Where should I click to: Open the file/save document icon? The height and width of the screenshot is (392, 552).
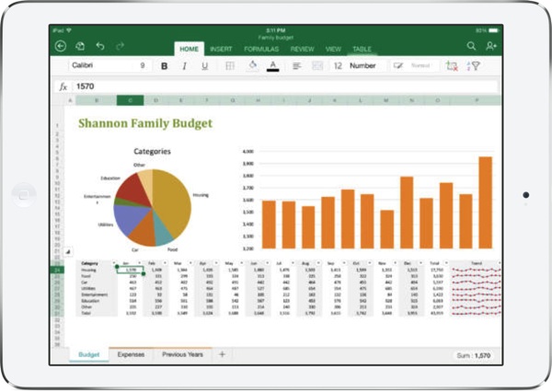pyautogui.click(x=80, y=46)
